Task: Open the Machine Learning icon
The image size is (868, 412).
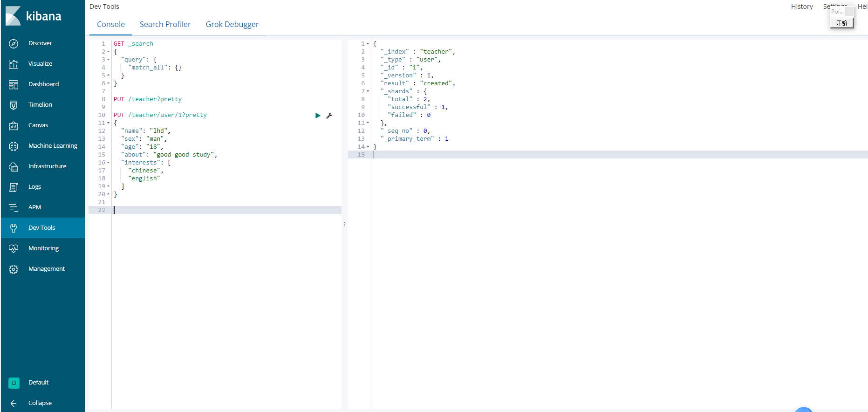Action: [x=14, y=146]
